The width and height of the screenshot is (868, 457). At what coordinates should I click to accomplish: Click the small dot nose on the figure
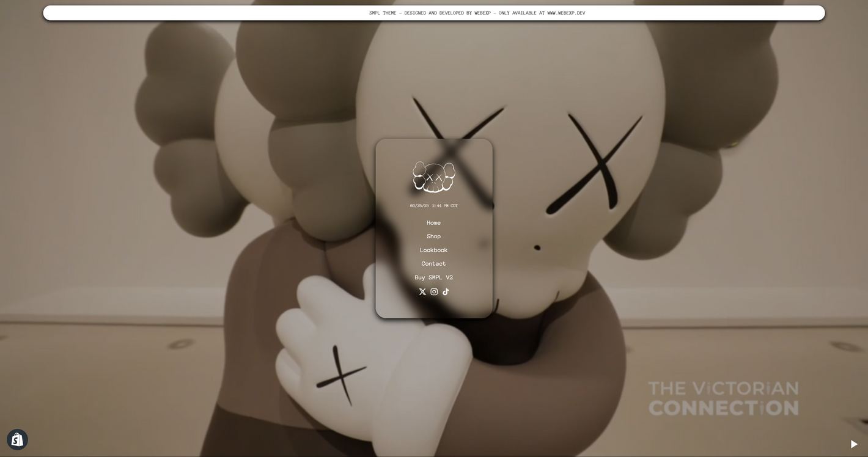click(537, 247)
